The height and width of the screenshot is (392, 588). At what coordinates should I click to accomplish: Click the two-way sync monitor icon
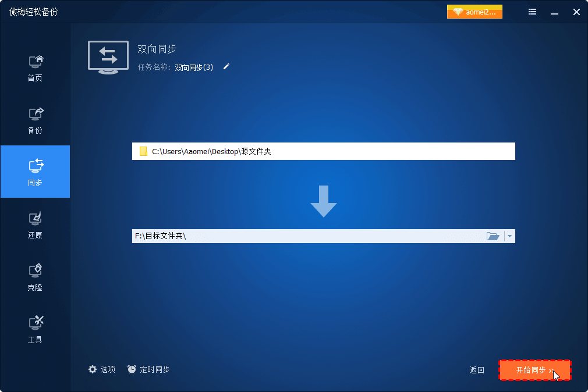click(108, 58)
